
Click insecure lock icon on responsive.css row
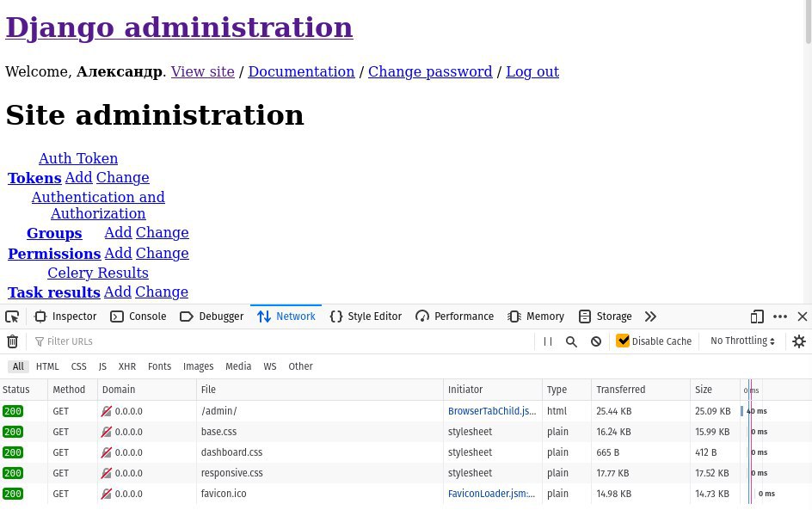pyautogui.click(x=106, y=473)
